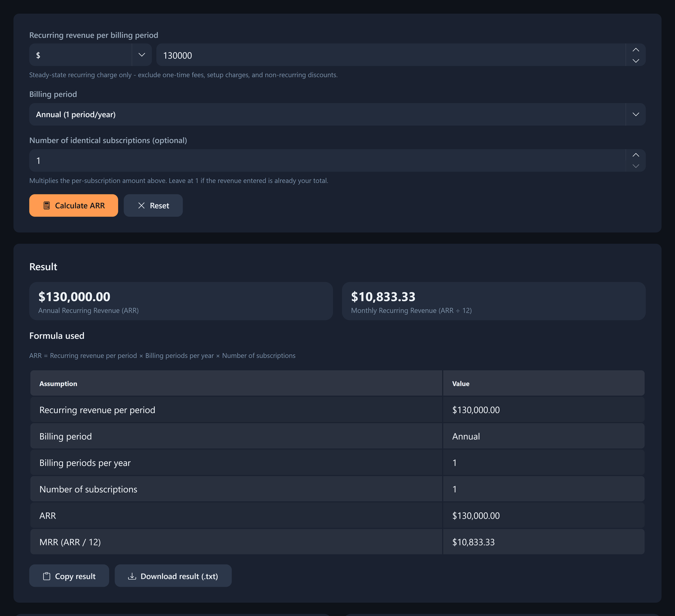Click the ARR formula text line
The height and width of the screenshot is (616, 675).
point(162,356)
